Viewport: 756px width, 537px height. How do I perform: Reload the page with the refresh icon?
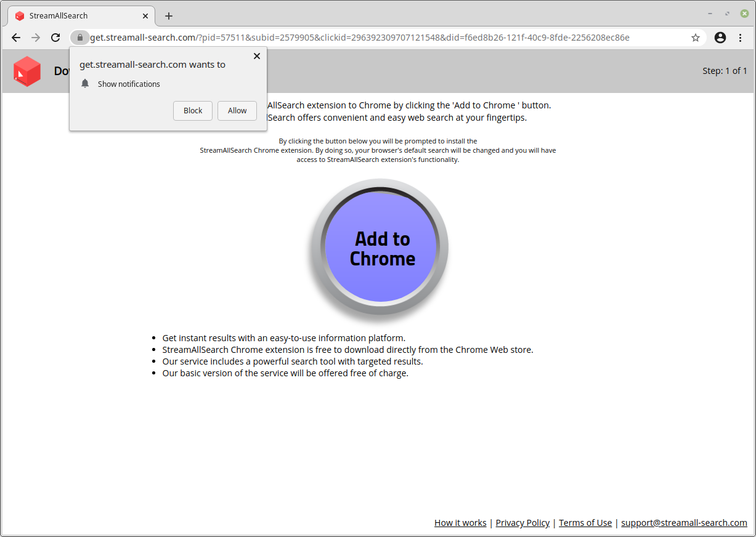(55, 38)
